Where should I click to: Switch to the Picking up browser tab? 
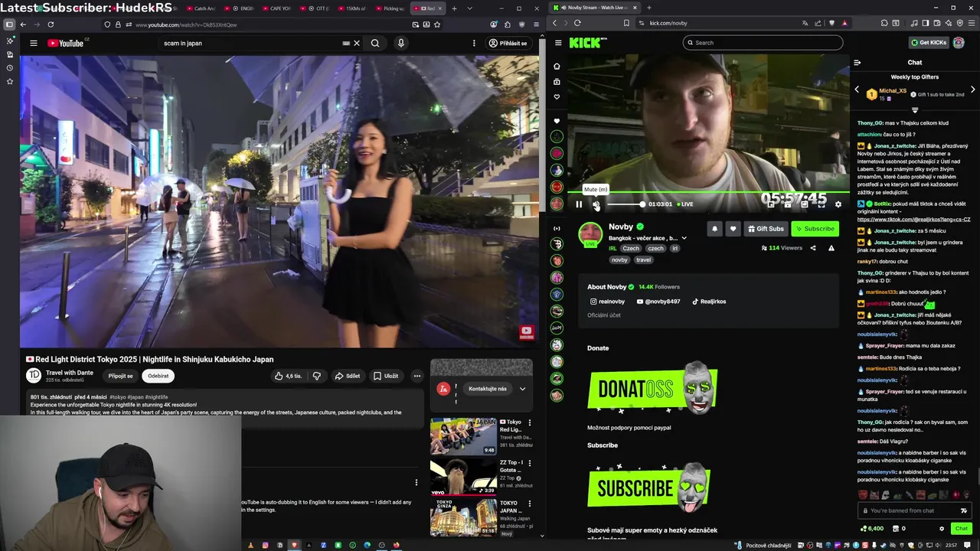point(391,8)
